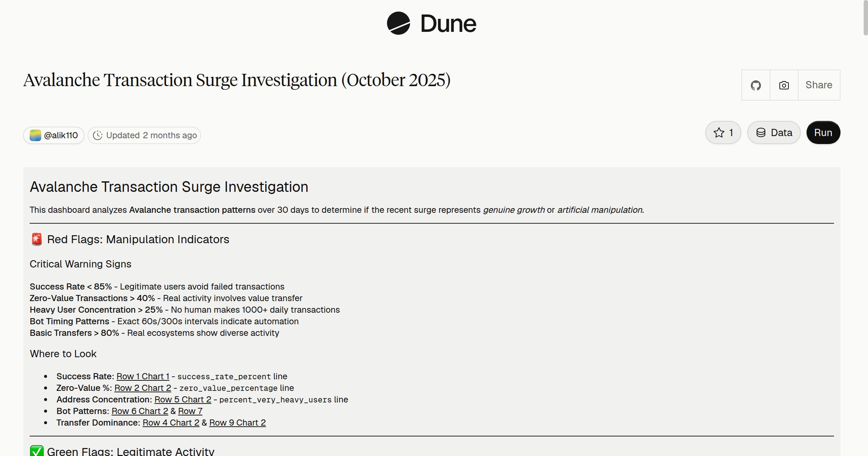Follow the Row 4 Chart 2 link
Viewport: 868px width, 456px height.
[171, 423]
